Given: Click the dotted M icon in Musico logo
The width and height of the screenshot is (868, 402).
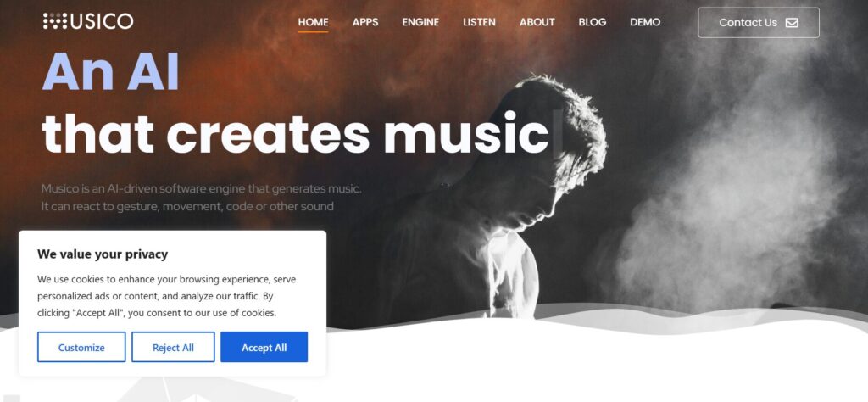Looking at the screenshot, I should pyautogui.click(x=55, y=21).
